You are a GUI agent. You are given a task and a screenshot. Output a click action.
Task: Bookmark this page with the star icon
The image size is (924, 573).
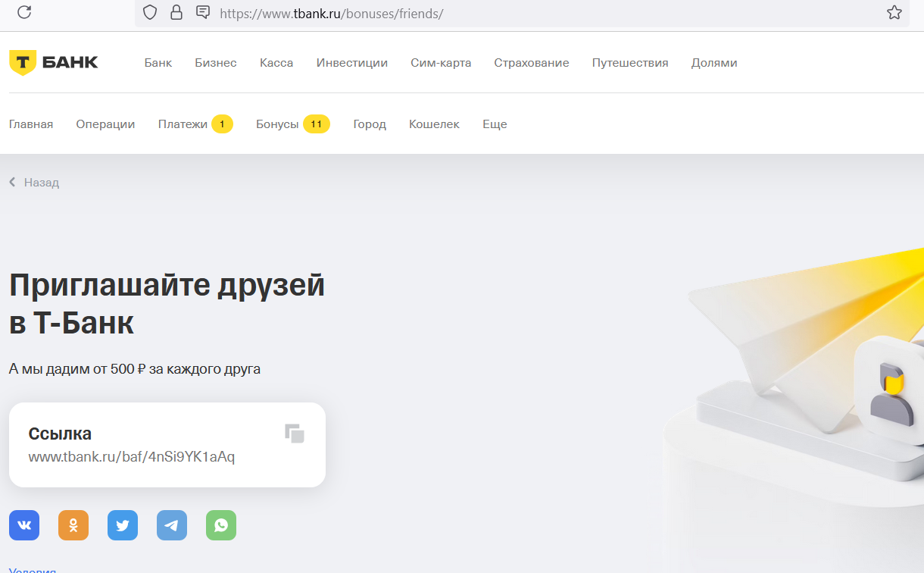894,12
